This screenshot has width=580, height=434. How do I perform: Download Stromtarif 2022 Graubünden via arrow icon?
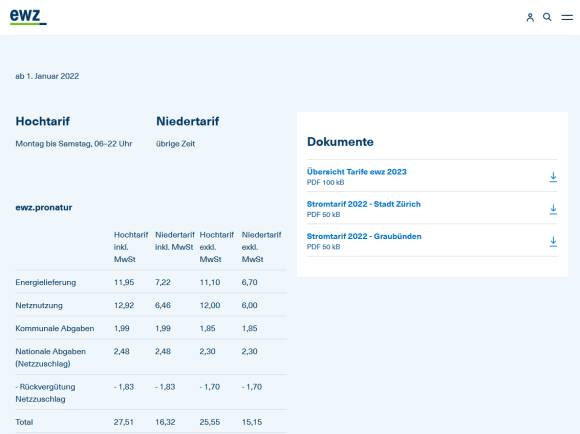coord(553,242)
